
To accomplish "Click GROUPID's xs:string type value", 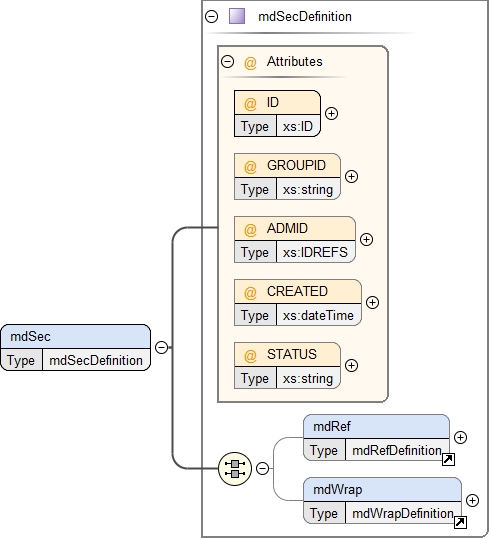I will point(308,189).
